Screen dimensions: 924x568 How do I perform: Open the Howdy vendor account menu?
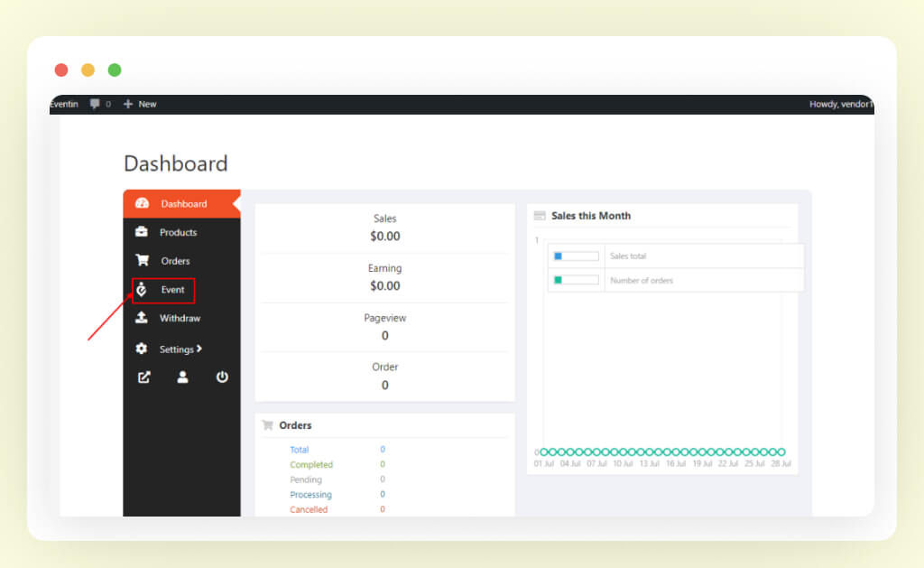point(841,104)
